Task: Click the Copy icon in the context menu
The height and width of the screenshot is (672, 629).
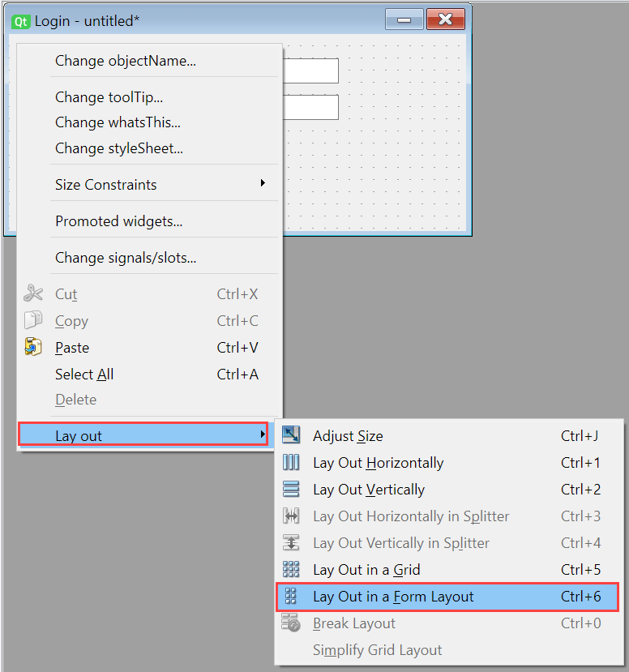Action: pyautogui.click(x=32, y=320)
